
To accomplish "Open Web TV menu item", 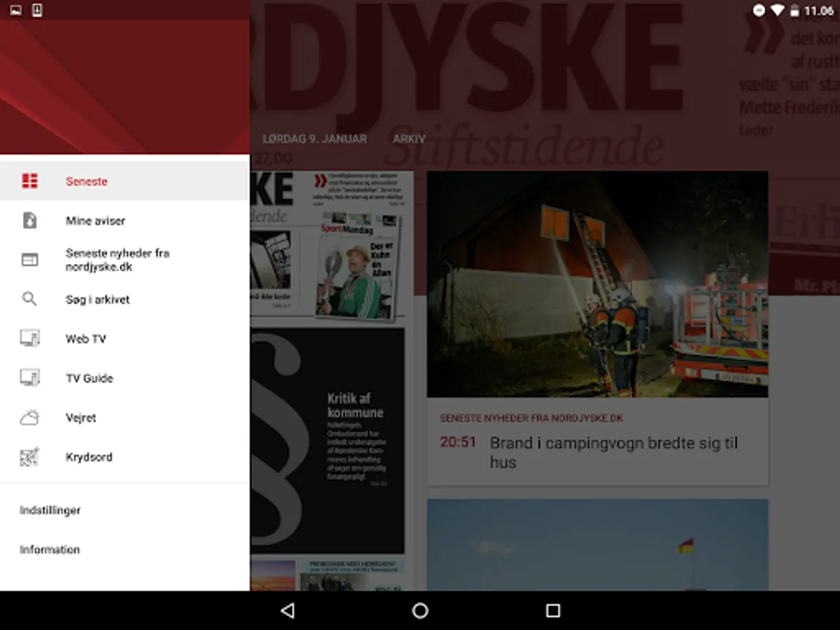I will click(x=125, y=339).
